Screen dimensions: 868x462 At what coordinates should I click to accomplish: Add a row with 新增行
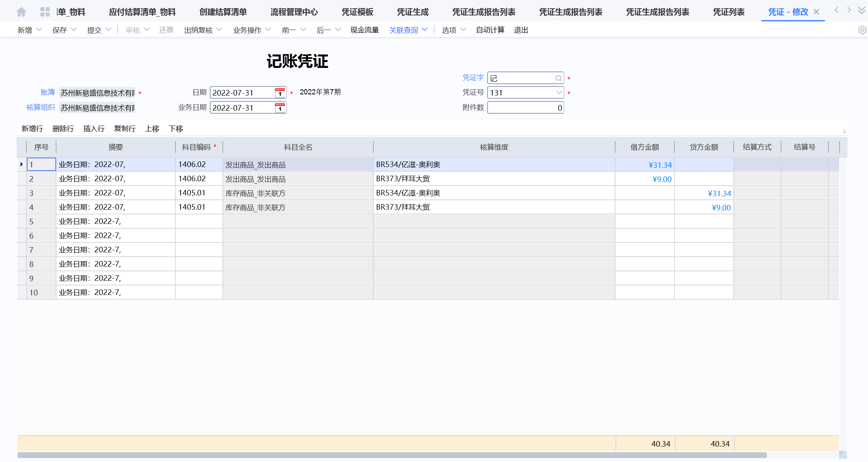point(32,129)
